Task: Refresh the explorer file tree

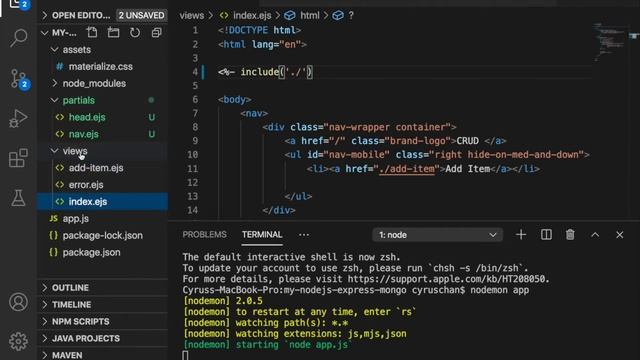Action: pyautogui.click(x=135, y=33)
